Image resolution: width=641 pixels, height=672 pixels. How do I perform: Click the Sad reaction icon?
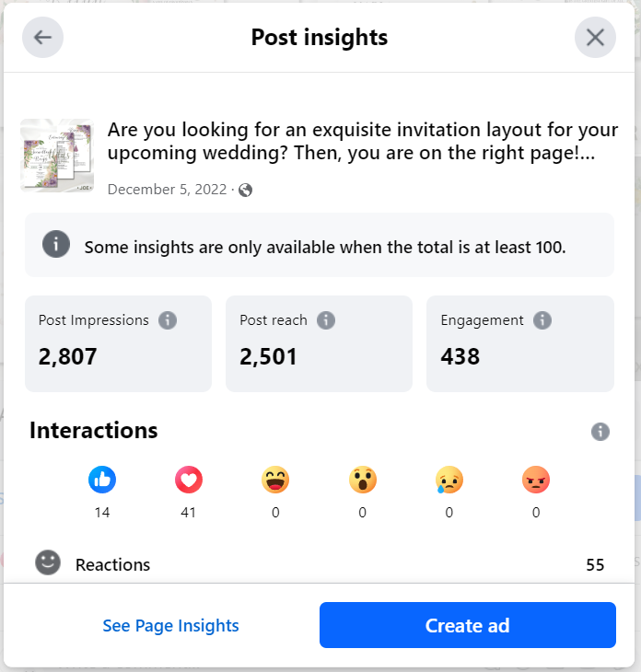click(x=449, y=480)
